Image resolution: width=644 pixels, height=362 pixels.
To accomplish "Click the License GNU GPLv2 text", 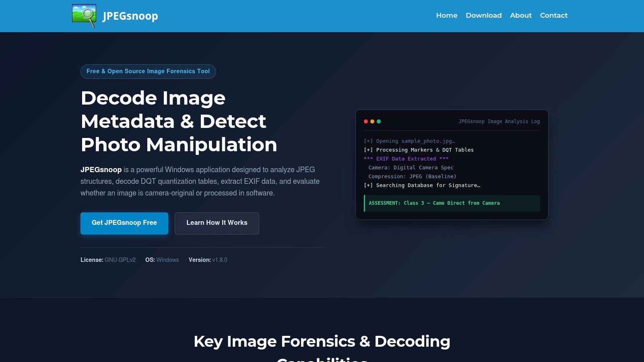I will tap(108, 260).
